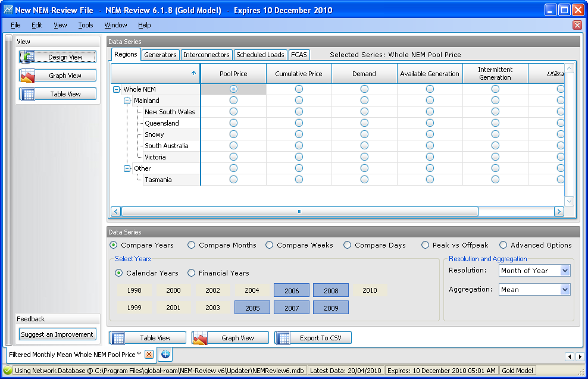Click the bottom Table View button label
The image size is (588, 379).
155,338
